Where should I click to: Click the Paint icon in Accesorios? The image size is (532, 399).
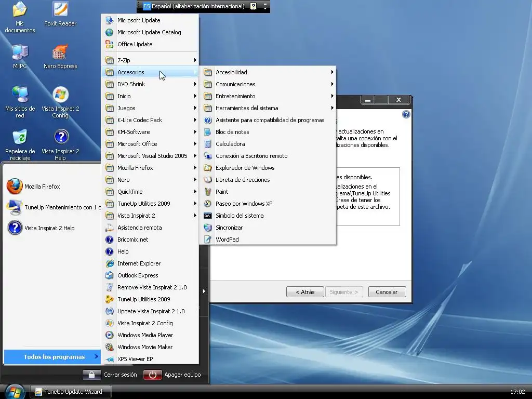pyautogui.click(x=208, y=192)
